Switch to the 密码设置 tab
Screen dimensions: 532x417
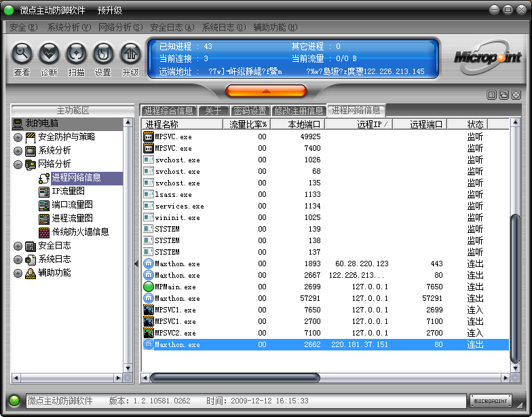coord(250,111)
